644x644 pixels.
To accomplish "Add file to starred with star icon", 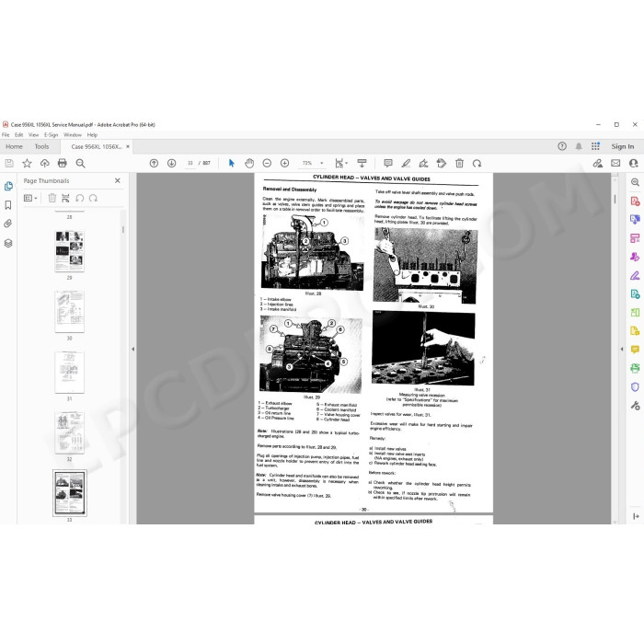I will 27,164.
